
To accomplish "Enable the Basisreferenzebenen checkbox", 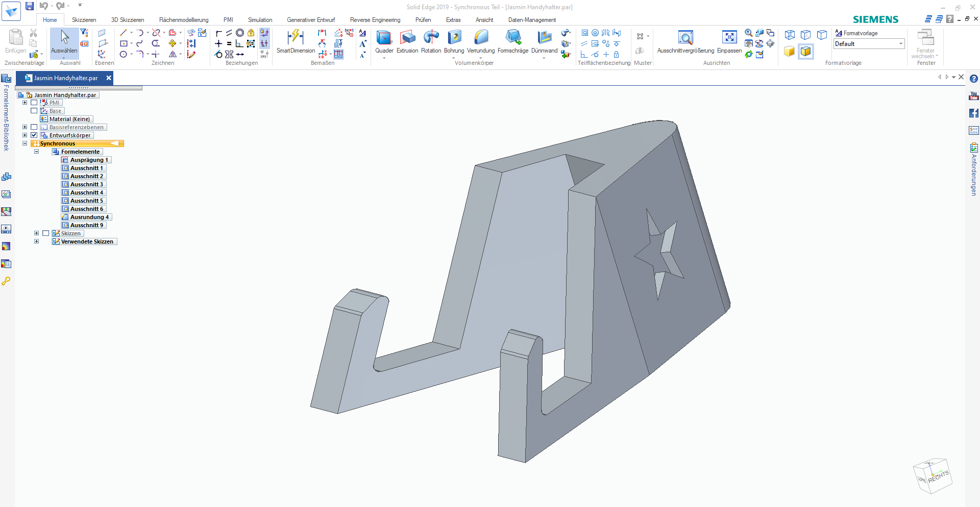I will point(34,127).
